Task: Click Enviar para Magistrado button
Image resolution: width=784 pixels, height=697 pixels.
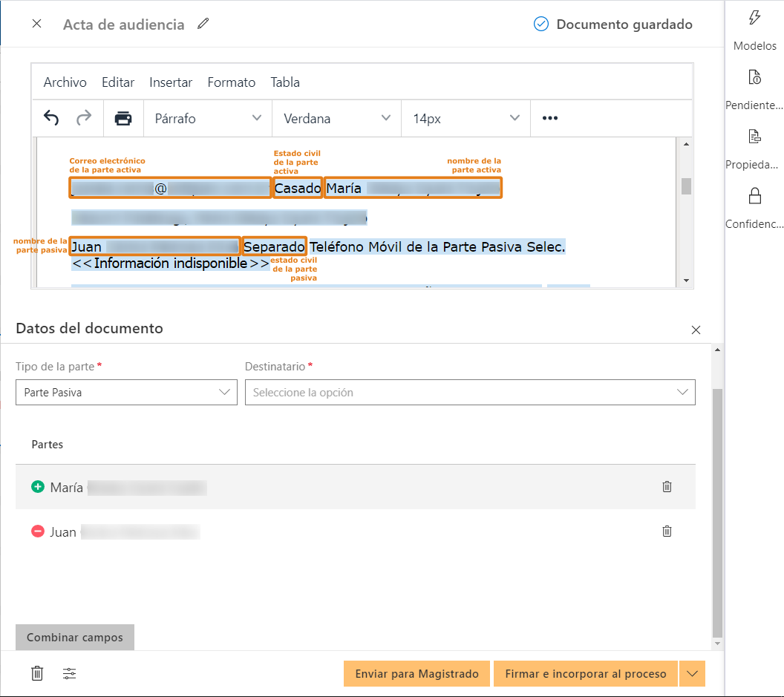Action: pos(416,673)
